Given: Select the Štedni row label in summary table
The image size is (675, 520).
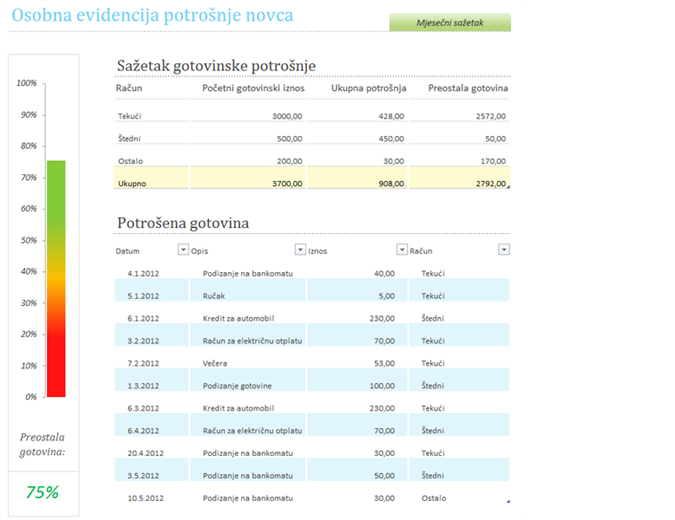Looking at the screenshot, I should tap(129, 139).
